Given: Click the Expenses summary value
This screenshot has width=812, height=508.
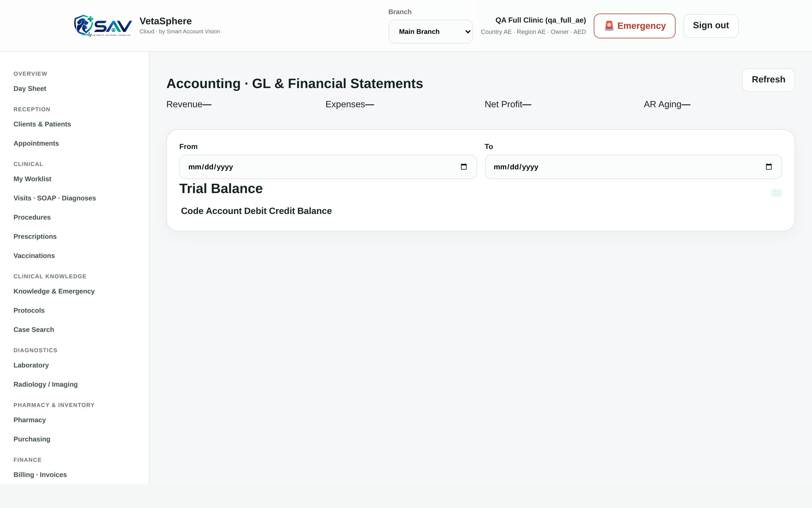Looking at the screenshot, I should [x=369, y=104].
